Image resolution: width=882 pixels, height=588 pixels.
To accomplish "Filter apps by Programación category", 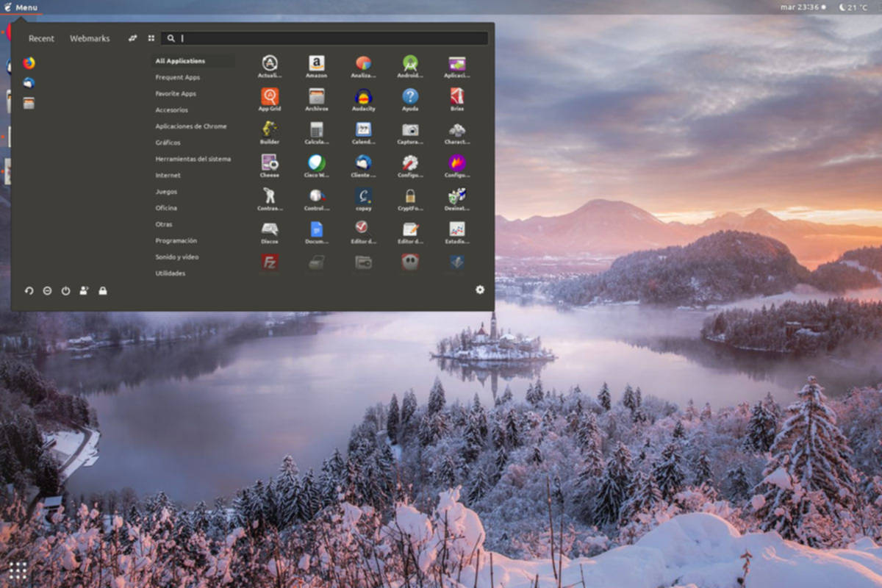I will pyautogui.click(x=175, y=240).
